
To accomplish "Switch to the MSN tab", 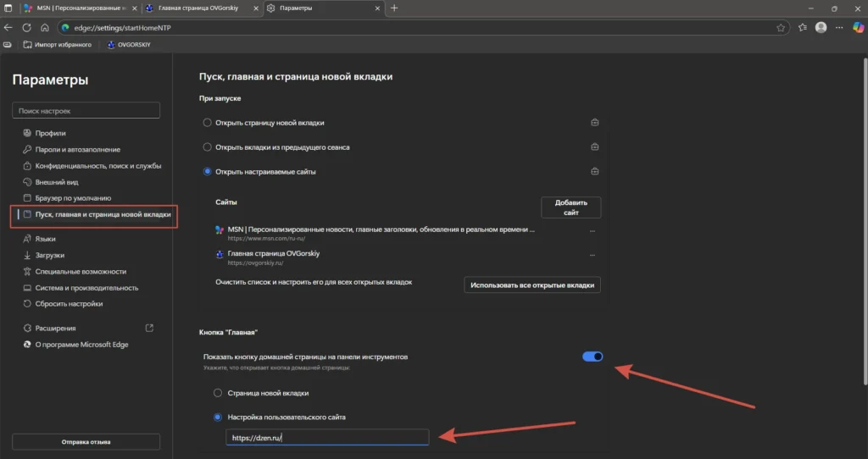I will [80, 8].
